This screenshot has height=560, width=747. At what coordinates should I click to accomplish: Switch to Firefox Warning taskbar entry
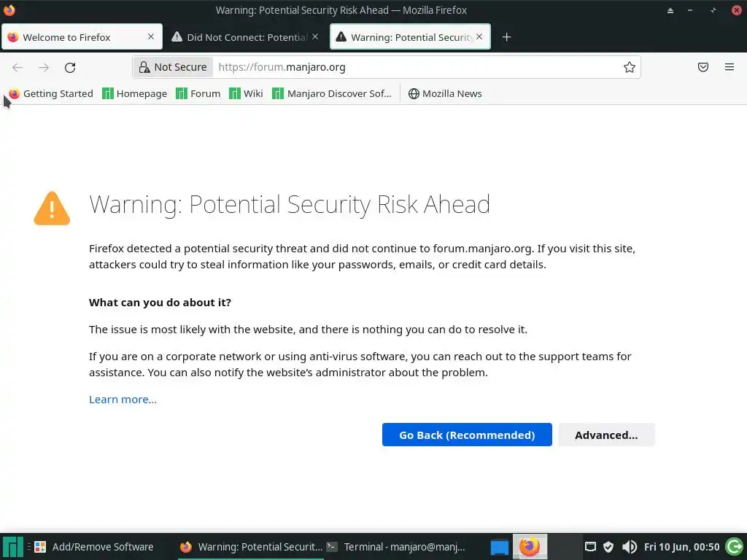251,547
